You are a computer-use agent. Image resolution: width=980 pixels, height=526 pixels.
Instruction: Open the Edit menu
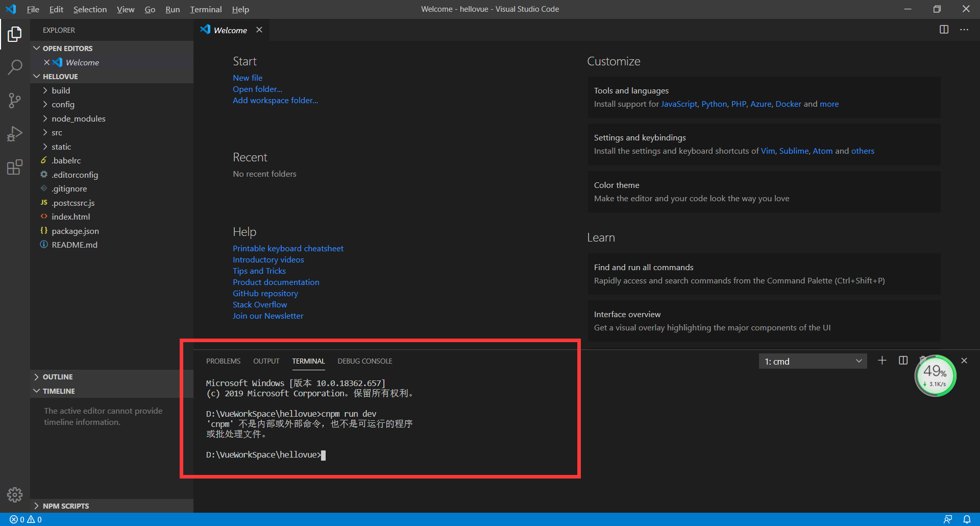pyautogui.click(x=56, y=9)
